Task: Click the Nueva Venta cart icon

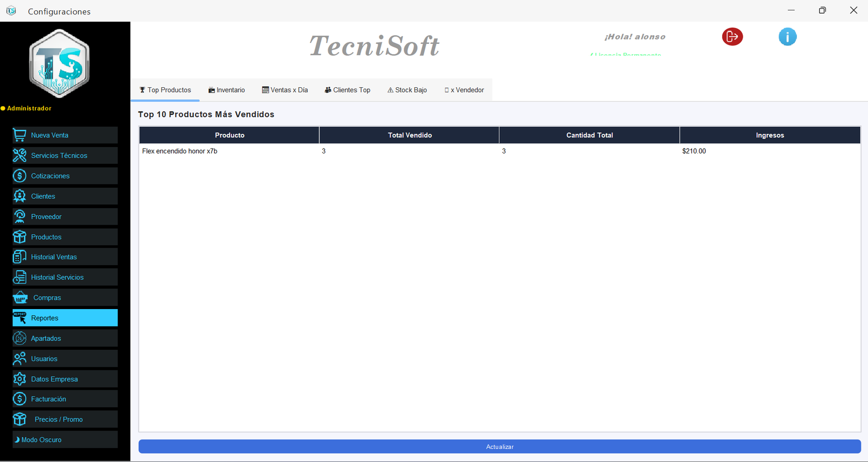Action: tap(20, 135)
